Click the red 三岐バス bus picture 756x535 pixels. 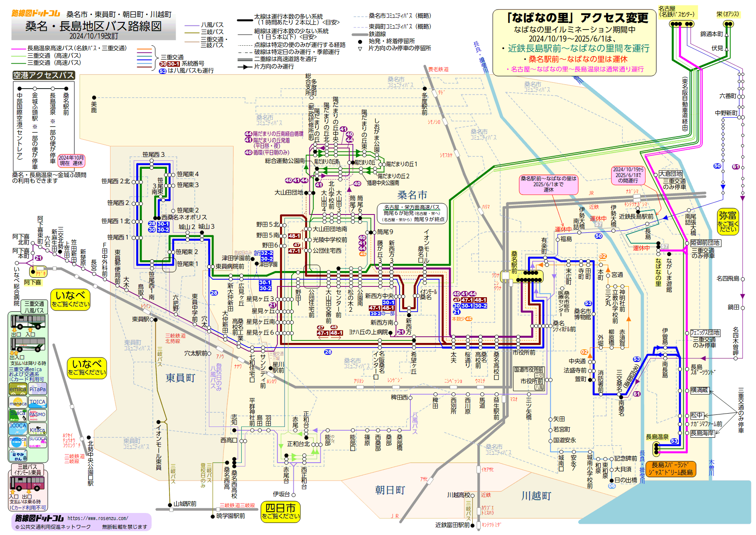pyautogui.click(x=27, y=484)
